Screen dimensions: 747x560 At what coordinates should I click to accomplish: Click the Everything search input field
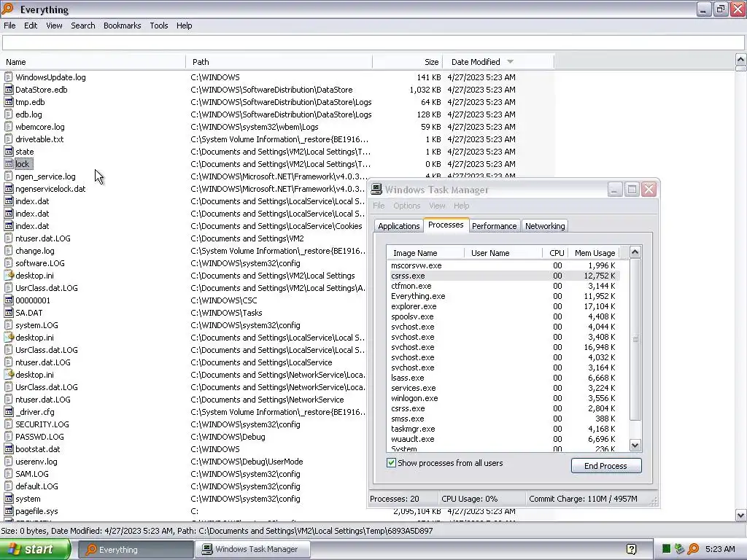click(373, 43)
